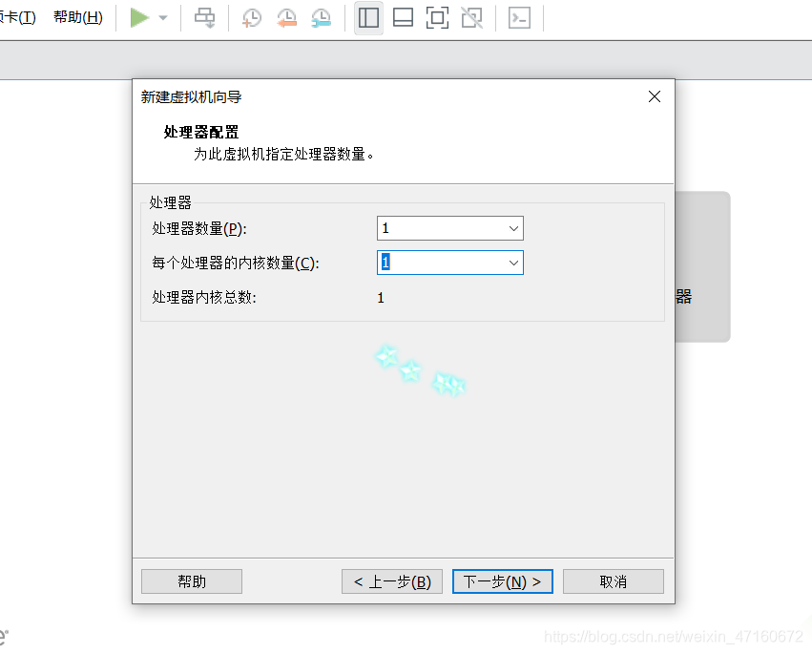
Task: Click the send Ctrl+Alt+Del toolbar icon
Action: click(x=204, y=17)
